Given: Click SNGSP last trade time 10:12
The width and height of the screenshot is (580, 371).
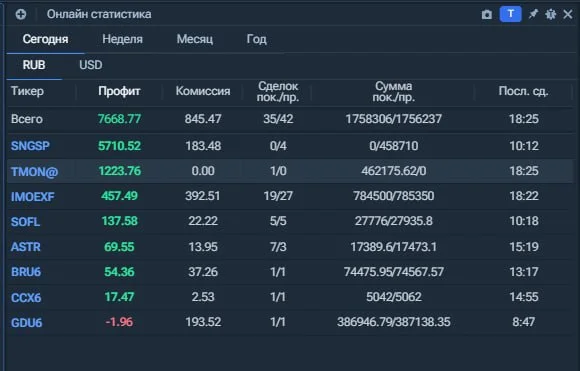Looking at the screenshot, I should click(524, 146).
